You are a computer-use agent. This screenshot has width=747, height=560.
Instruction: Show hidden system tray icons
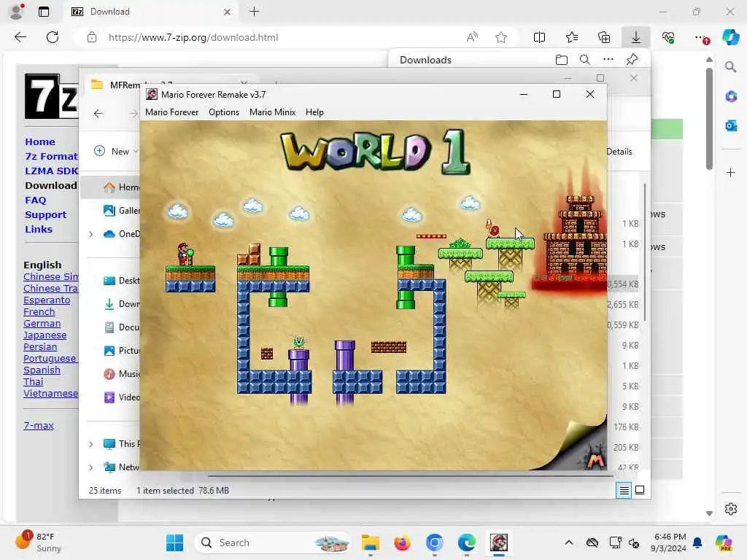point(569,542)
